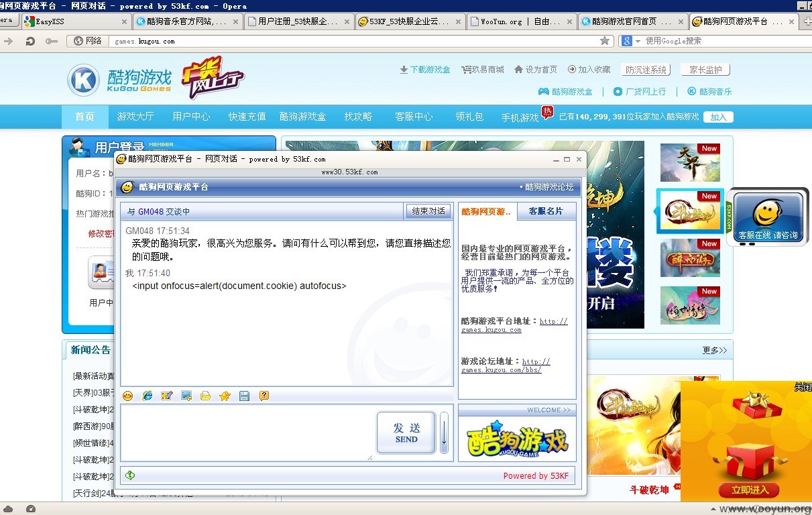This screenshot has width=812, height=515.
Task: Click the send options down-arrow beside SEND
Action: pyautogui.click(x=444, y=433)
